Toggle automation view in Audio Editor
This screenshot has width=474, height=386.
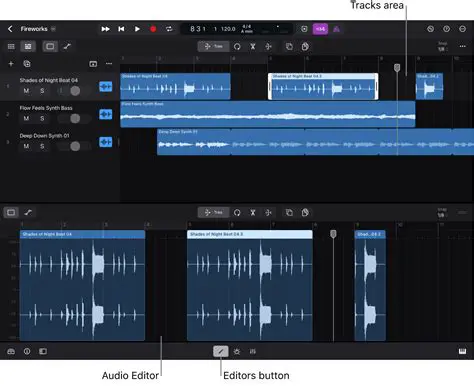(x=28, y=212)
